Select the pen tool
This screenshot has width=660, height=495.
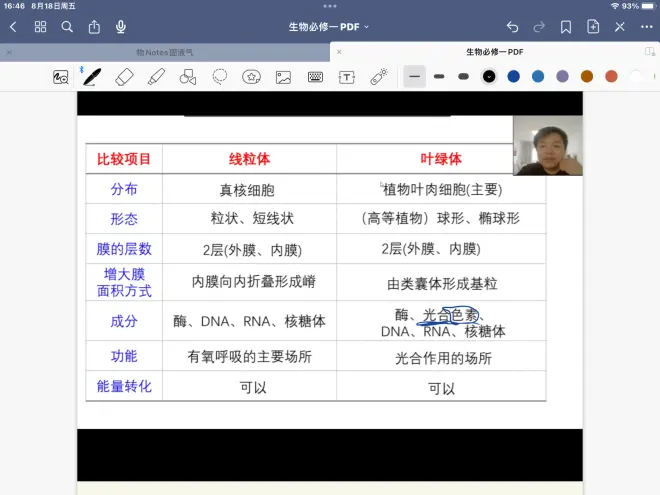coord(92,76)
